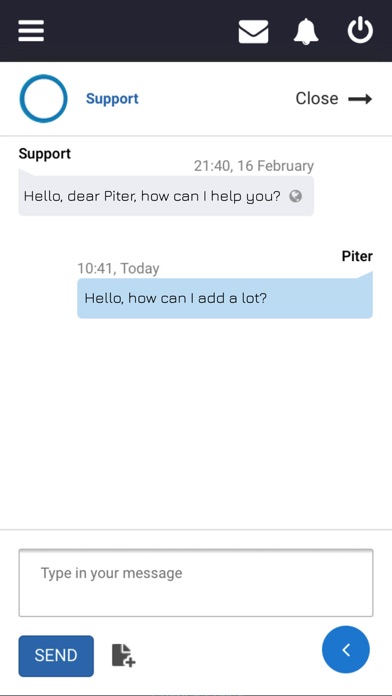
Task: Attach a file with the document-plus icon
Action: tap(123, 655)
